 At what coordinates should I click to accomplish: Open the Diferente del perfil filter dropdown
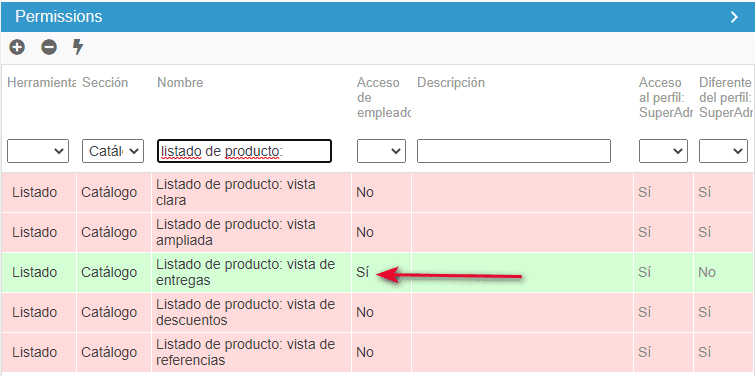tap(723, 151)
